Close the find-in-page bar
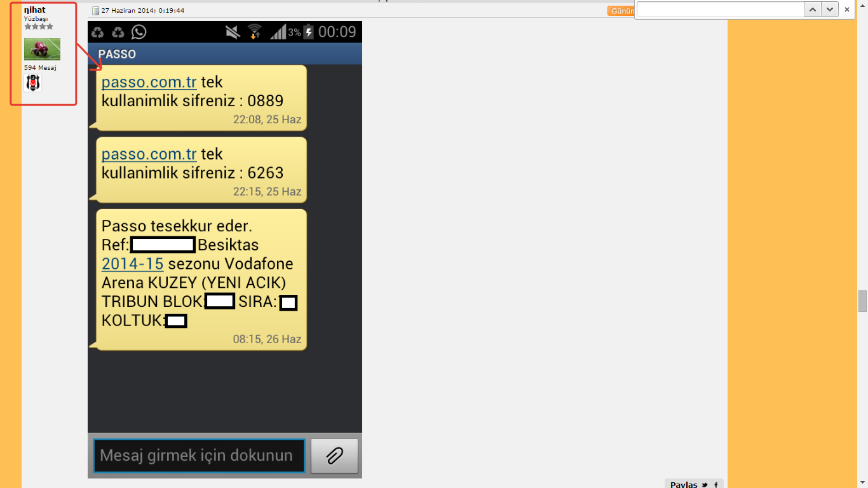The width and height of the screenshot is (868, 488). tap(847, 10)
